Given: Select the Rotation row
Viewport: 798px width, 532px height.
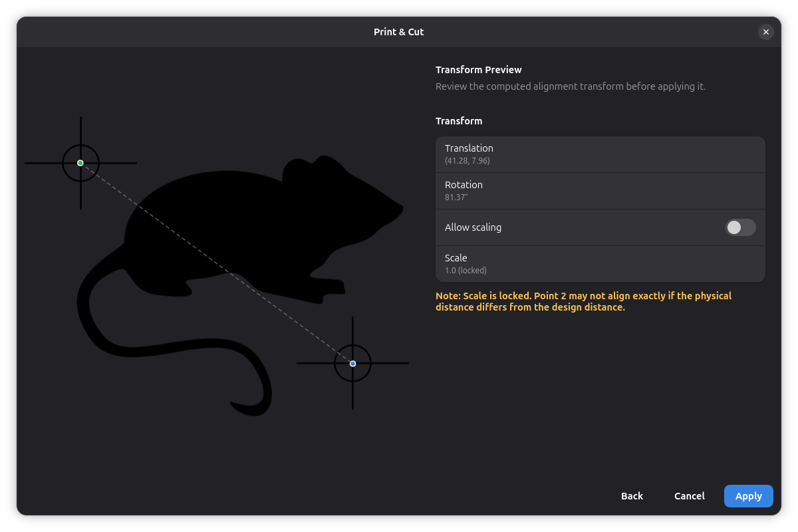Looking at the screenshot, I should 600,191.
